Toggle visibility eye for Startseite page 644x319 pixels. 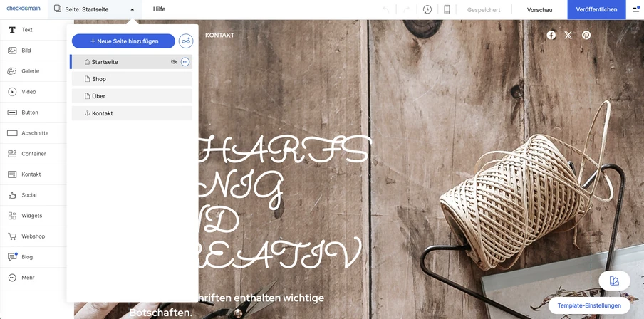point(174,62)
